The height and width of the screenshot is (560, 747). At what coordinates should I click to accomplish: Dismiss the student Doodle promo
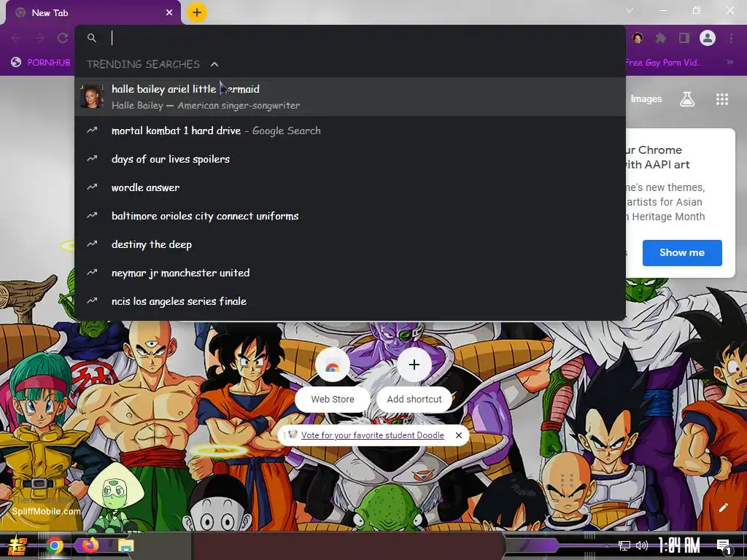click(458, 435)
